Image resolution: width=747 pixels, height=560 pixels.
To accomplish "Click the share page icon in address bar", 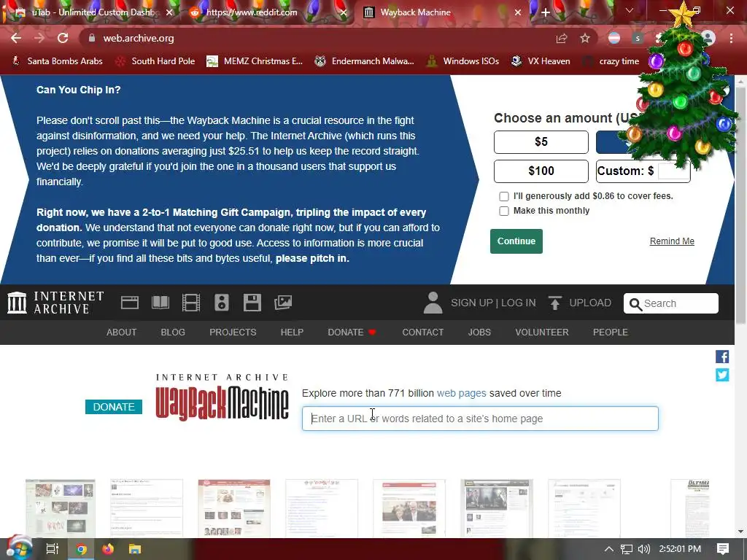I will tap(562, 38).
